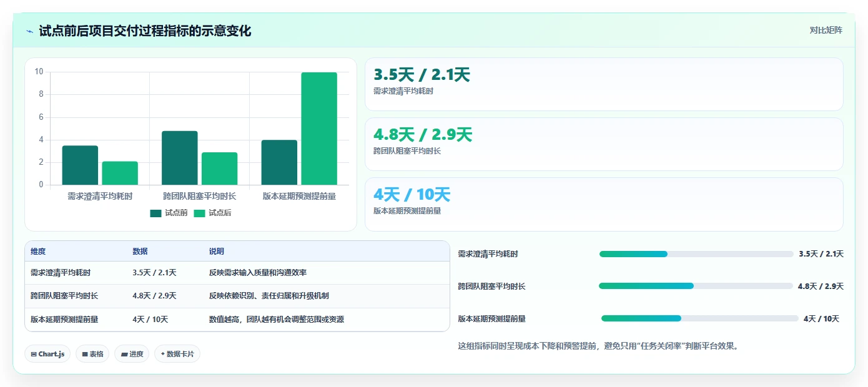Click x-axis label 需求澄清平均耗时 in chart
The image size is (868, 387).
coord(100,196)
